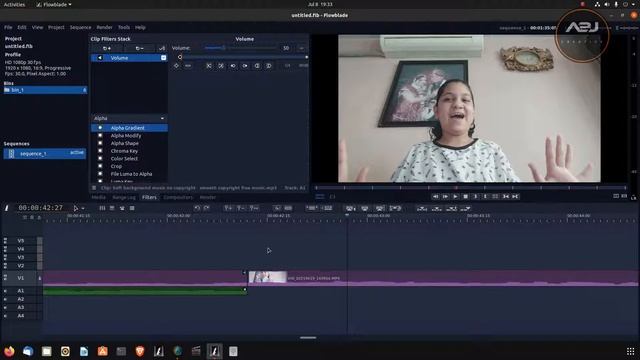
Task: Click the add filter button in Clip Filters Stack
Action: coord(107,48)
